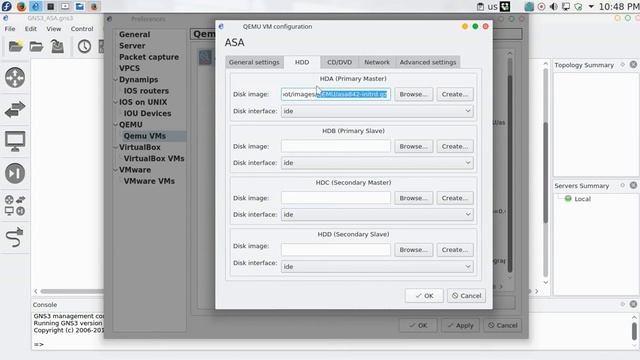Click the 10:48 PM clock
The width and height of the screenshot is (640, 360).
tap(618, 7)
